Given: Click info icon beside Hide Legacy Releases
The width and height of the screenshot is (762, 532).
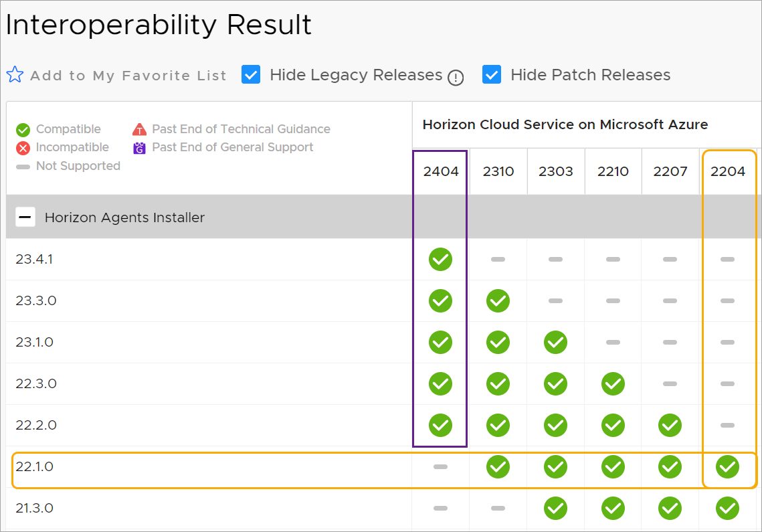Looking at the screenshot, I should coord(456,78).
